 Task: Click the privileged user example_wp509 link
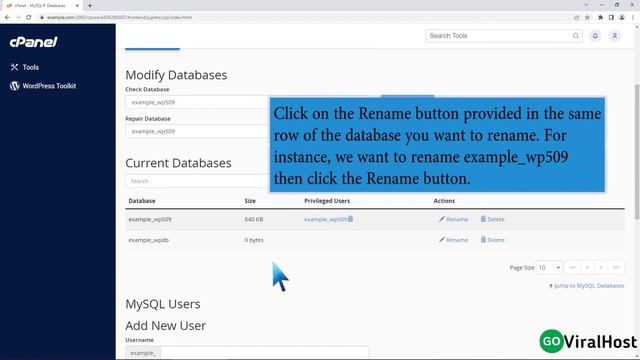pos(325,220)
